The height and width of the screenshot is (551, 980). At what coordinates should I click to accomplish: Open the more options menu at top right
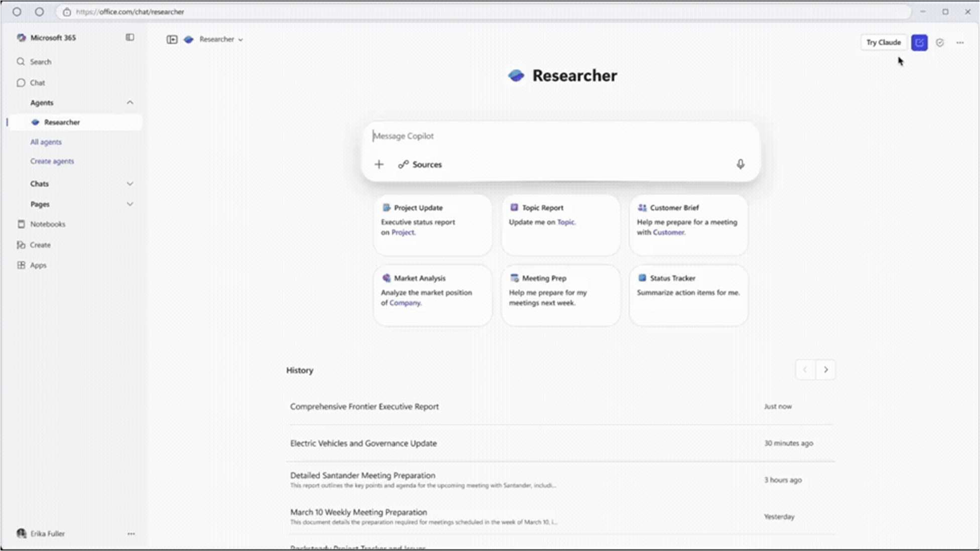[960, 43]
